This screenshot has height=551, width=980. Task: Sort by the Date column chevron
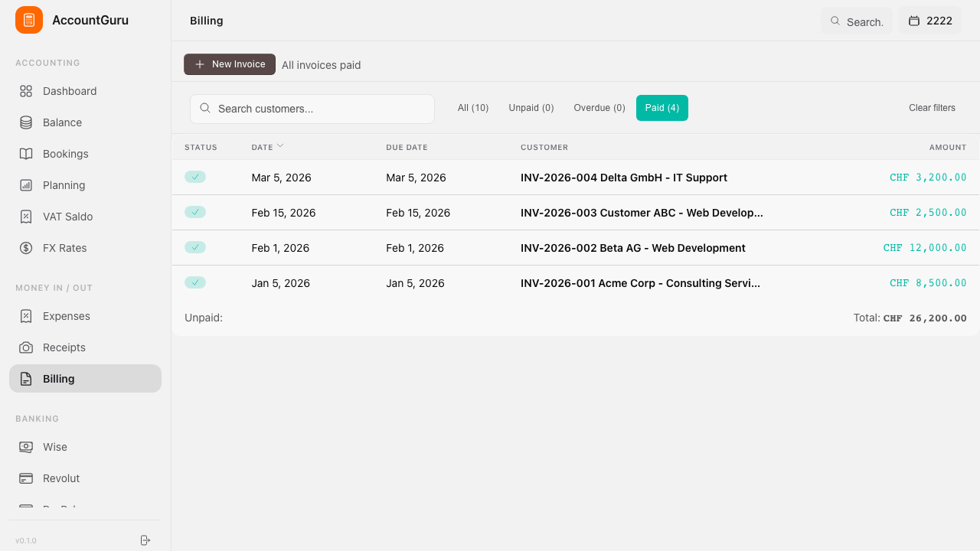pos(280,146)
